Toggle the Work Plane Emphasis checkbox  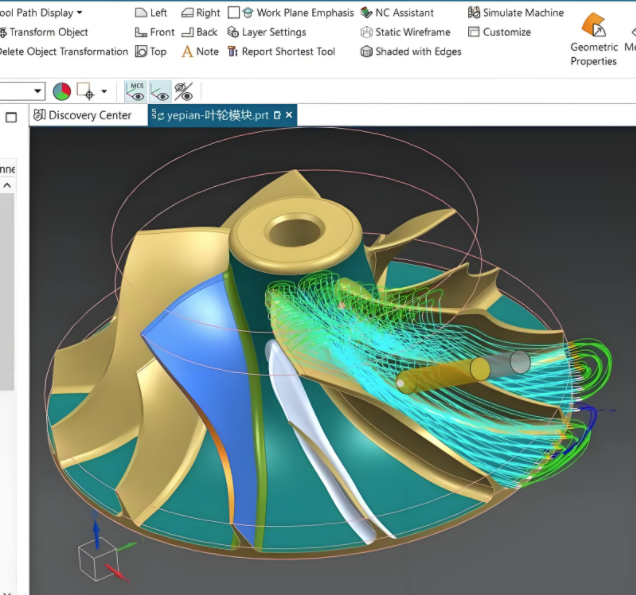234,13
